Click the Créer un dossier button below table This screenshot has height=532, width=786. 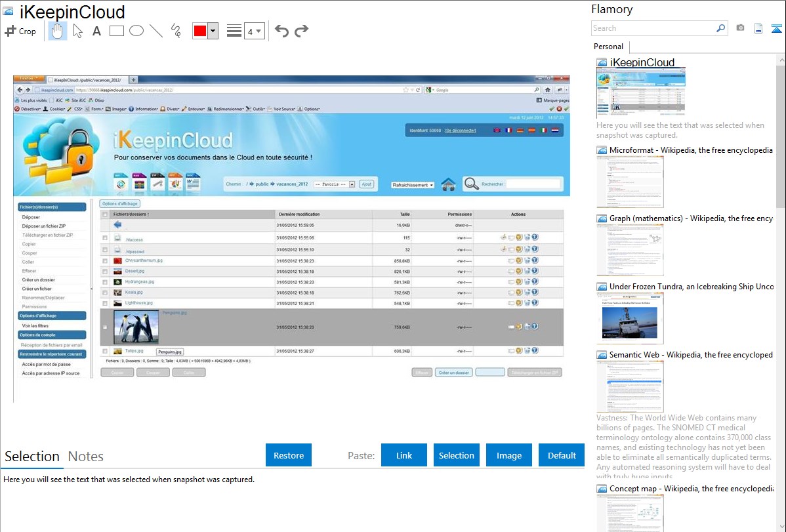[453, 373]
